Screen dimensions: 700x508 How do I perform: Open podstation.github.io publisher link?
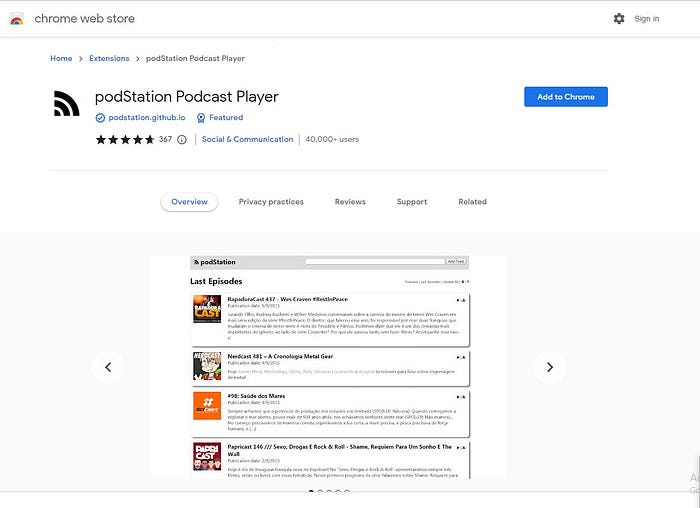pos(147,117)
